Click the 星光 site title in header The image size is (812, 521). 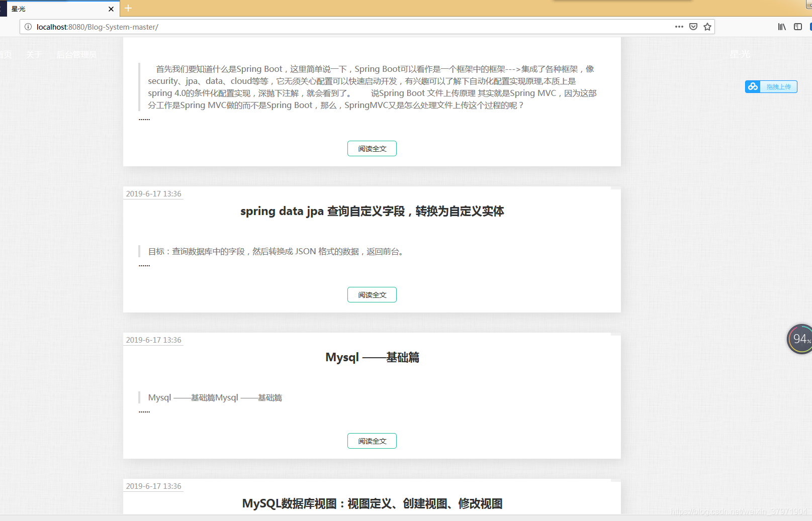pyautogui.click(x=740, y=54)
